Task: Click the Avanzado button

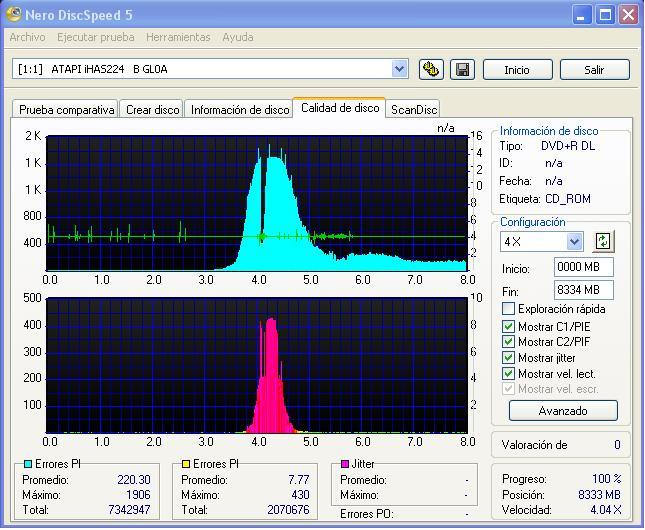Action: [x=563, y=411]
